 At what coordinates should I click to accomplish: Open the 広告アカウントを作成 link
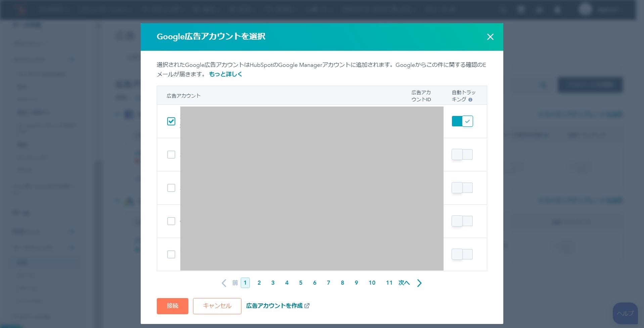pyautogui.click(x=278, y=306)
